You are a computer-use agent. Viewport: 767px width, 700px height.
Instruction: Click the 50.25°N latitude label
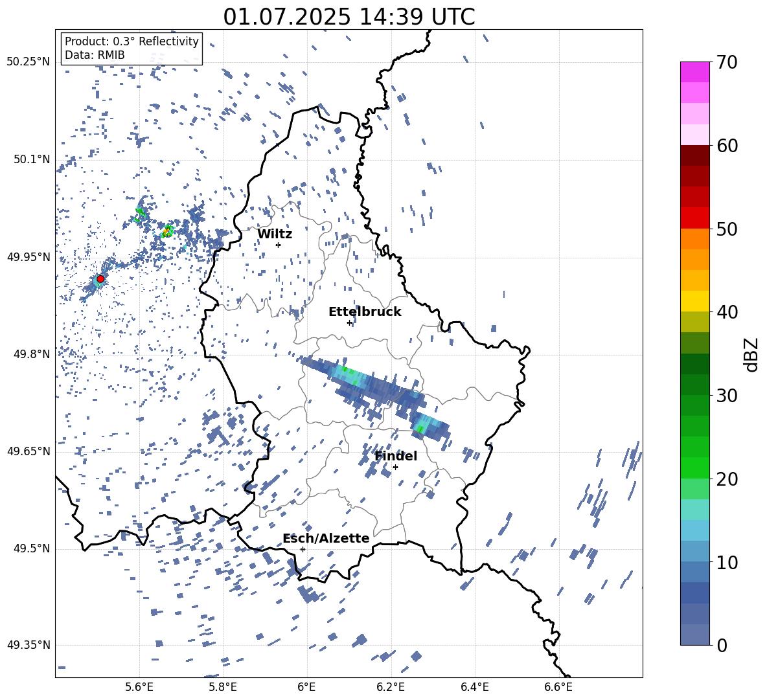click(29, 62)
